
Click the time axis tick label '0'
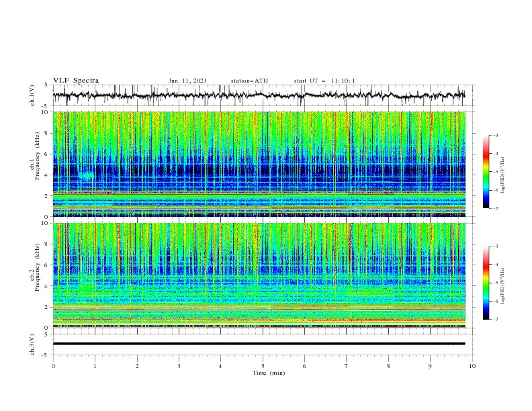53,366
